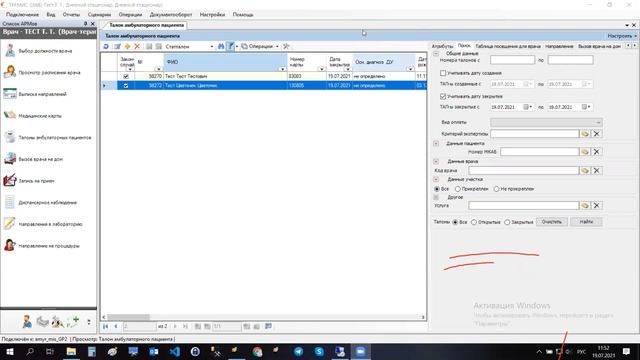Toggle checkbox in selected row 38272

126,86
